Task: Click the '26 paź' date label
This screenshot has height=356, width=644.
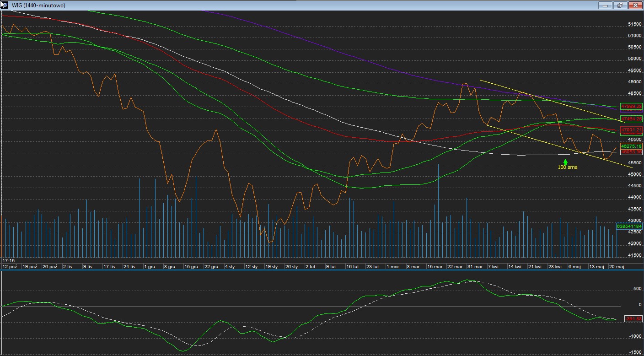Action: [x=50, y=266]
